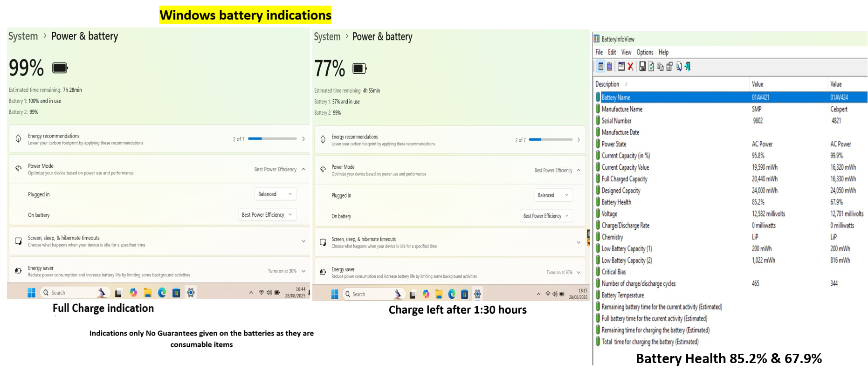The width and height of the screenshot is (868, 371).
Task: Open the Help menu in BatteryInfoView
Action: coord(663,52)
